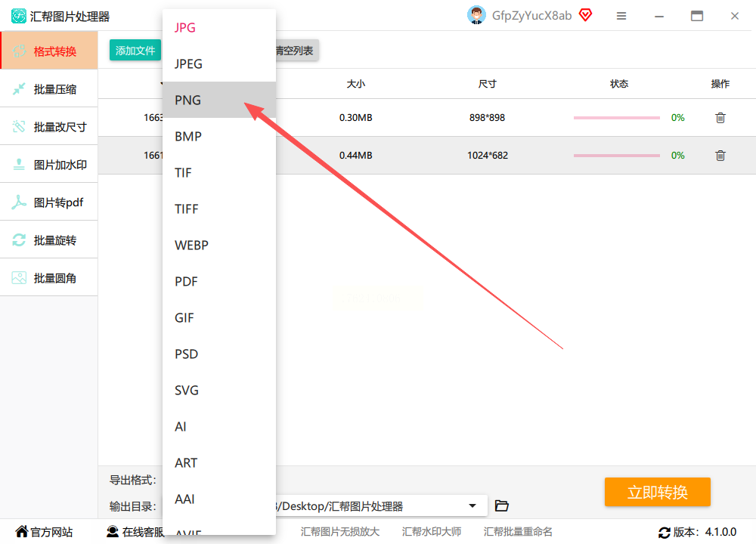
Task: Pick the TIFF format option
Action: [x=219, y=209]
